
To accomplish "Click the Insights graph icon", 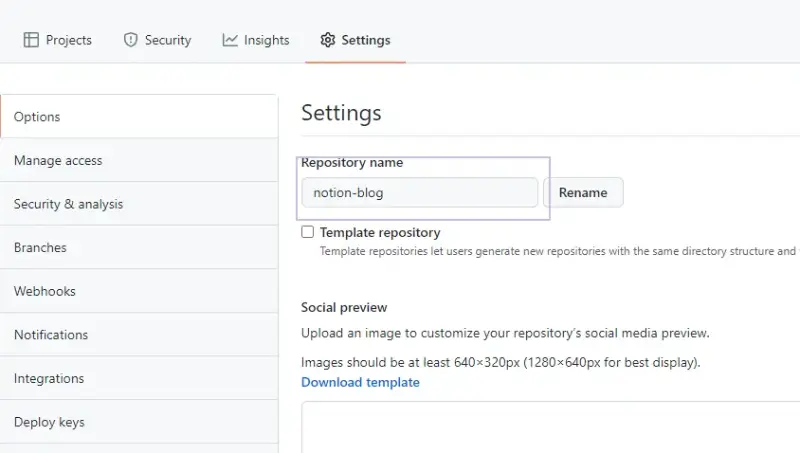I will pos(230,40).
